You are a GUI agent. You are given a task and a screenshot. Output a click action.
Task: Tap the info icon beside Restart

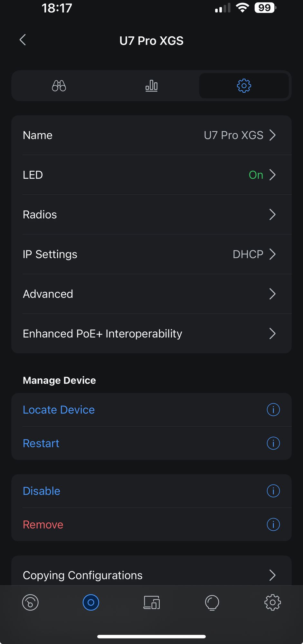click(x=273, y=443)
